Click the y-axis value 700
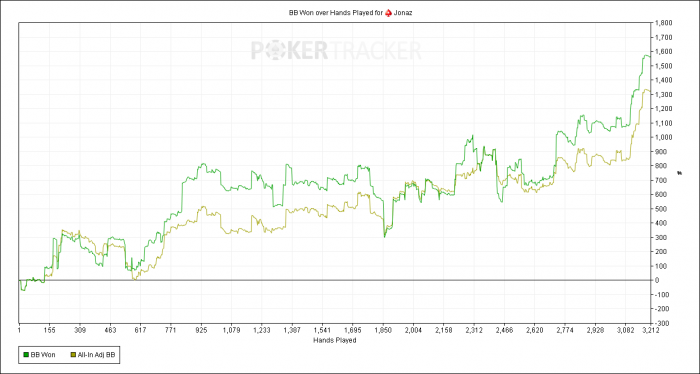 pos(660,180)
